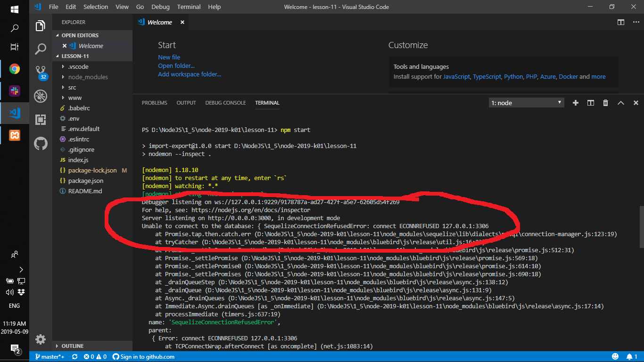This screenshot has height=362, width=644.
Task: Switch to the OUTPUT tab
Action: click(x=186, y=103)
